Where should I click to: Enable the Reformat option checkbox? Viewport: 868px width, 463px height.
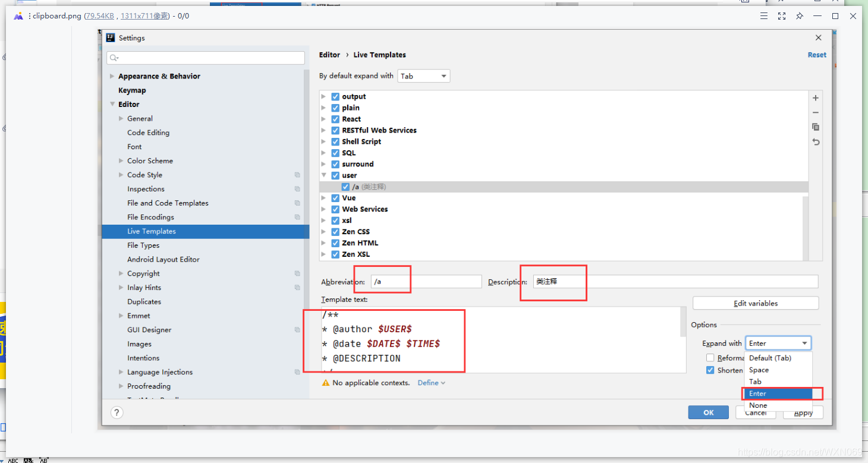[x=710, y=358]
